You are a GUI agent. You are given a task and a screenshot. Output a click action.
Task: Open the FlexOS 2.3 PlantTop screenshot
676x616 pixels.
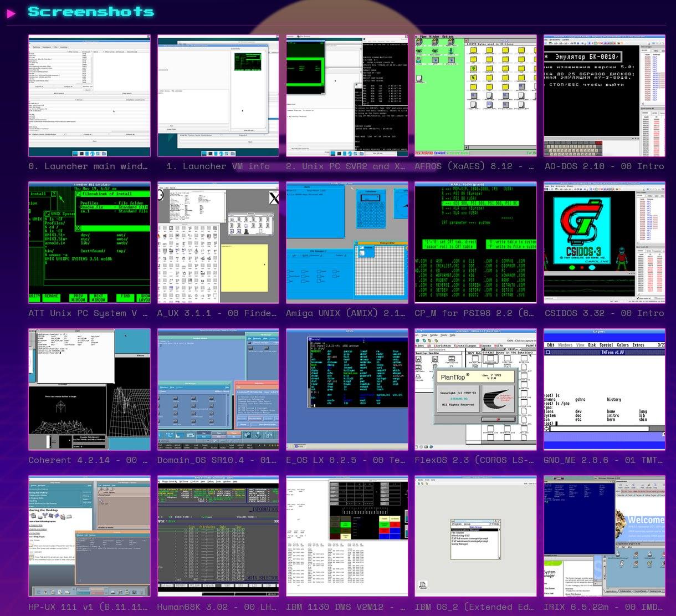pos(476,390)
